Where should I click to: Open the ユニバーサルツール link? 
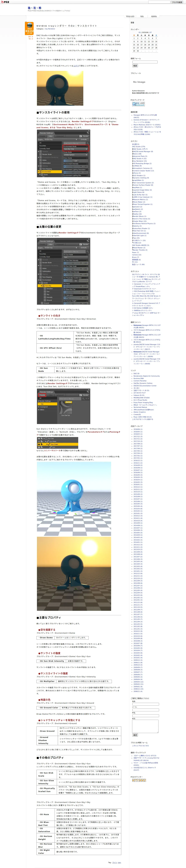click(x=52, y=450)
